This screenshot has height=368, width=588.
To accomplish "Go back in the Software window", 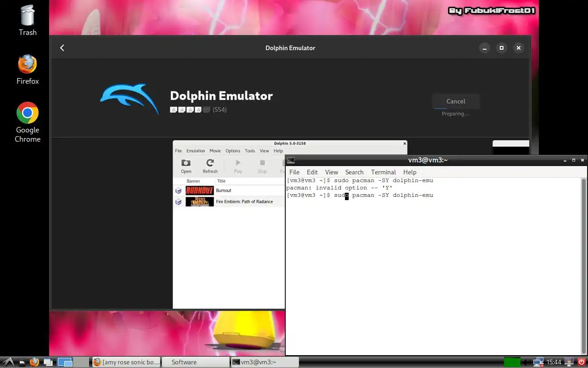I will pyautogui.click(x=62, y=48).
